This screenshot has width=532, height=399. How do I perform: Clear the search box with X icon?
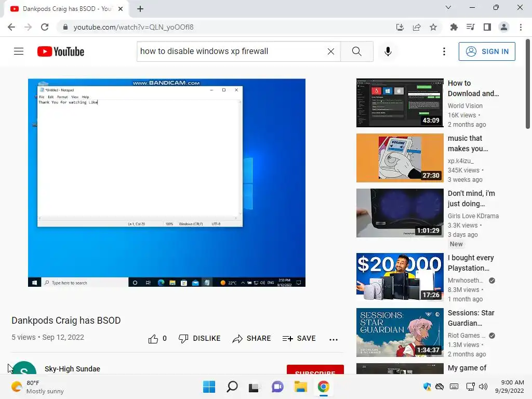click(x=331, y=51)
